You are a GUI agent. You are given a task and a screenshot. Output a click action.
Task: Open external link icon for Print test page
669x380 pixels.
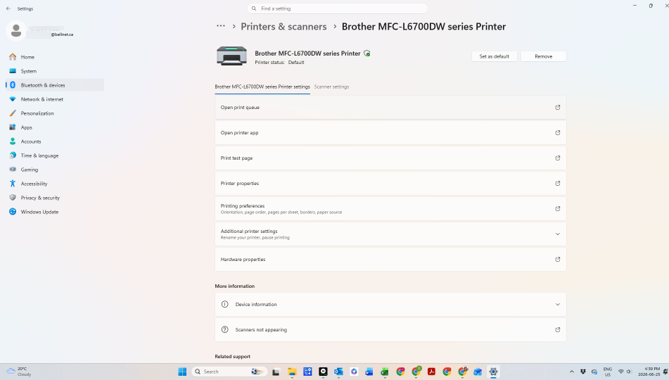click(x=557, y=158)
